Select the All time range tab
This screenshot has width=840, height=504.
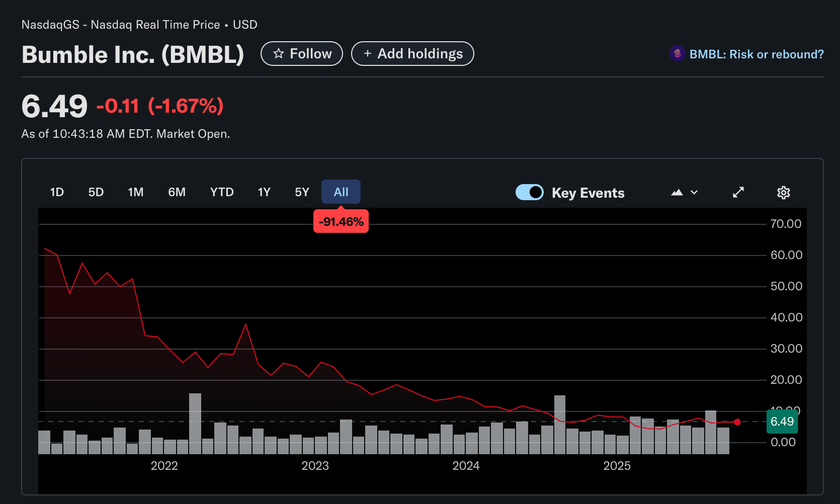tap(341, 192)
